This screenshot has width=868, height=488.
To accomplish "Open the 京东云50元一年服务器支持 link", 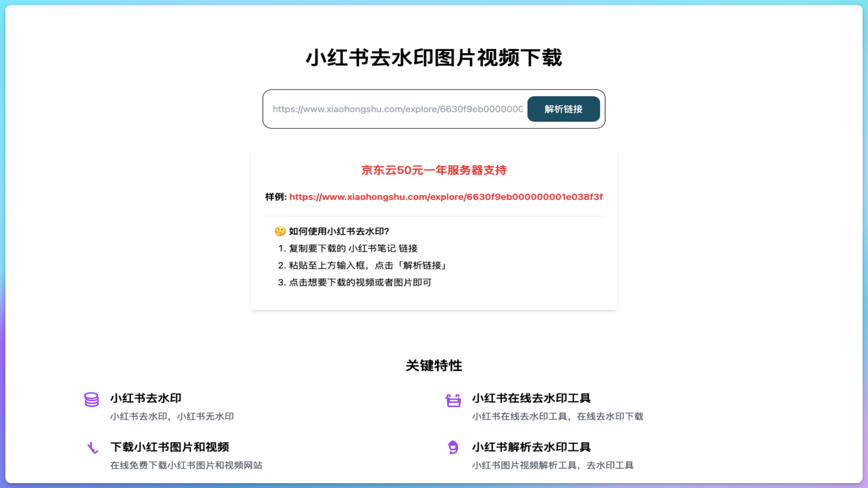I will click(433, 170).
